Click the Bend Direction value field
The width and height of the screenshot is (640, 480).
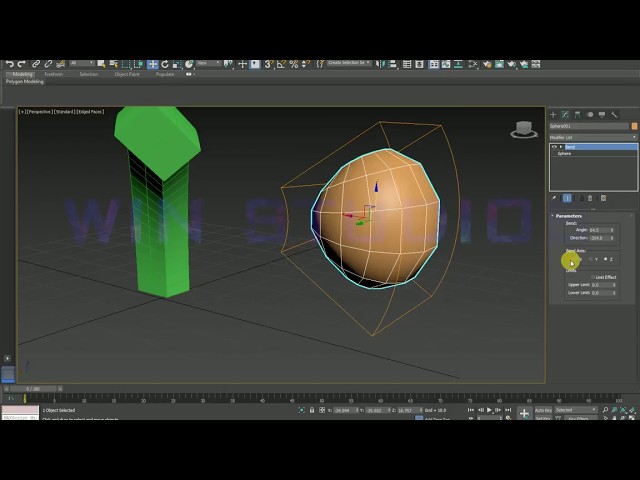(602, 238)
